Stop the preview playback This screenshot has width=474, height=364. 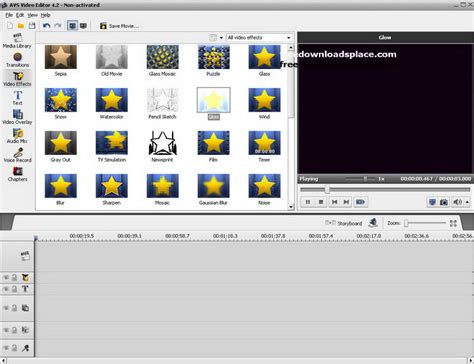point(321,202)
